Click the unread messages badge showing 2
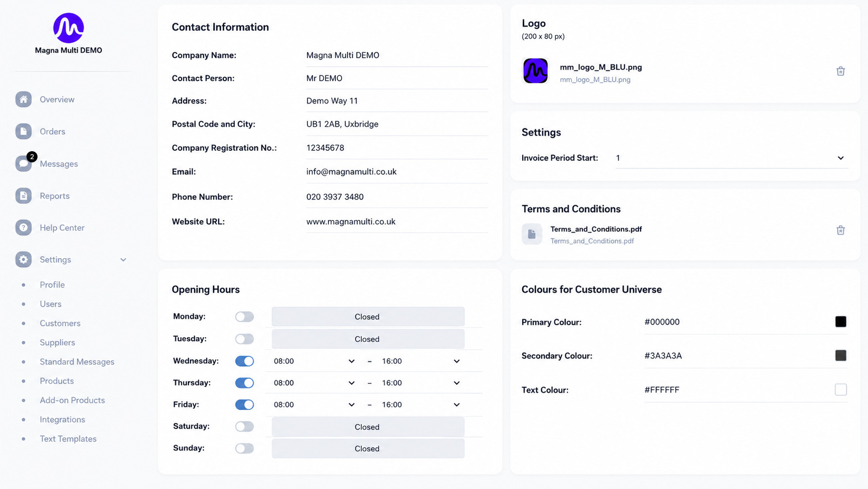This screenshot has width=868, height=489. (32, 156)
